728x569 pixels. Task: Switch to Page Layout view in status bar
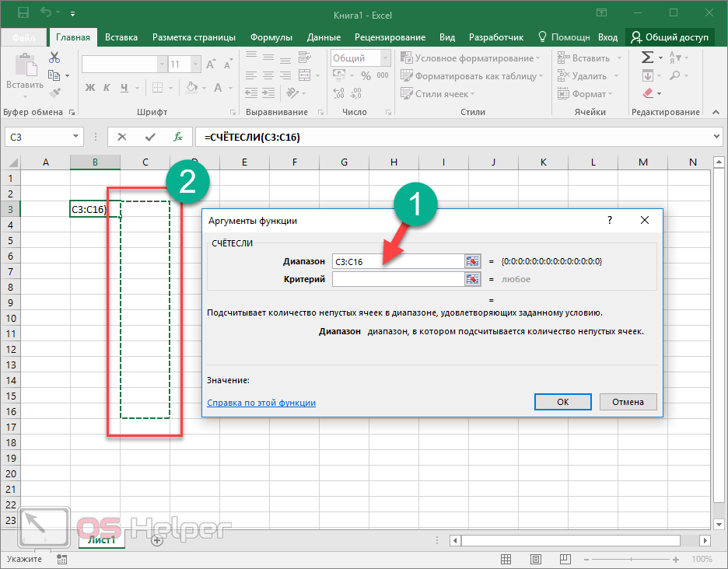(x=535, y=559)
